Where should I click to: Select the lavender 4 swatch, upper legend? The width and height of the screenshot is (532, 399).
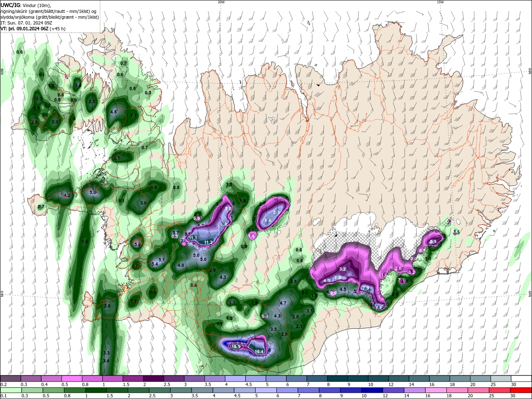pyautogui.click(x=235, y=379)
